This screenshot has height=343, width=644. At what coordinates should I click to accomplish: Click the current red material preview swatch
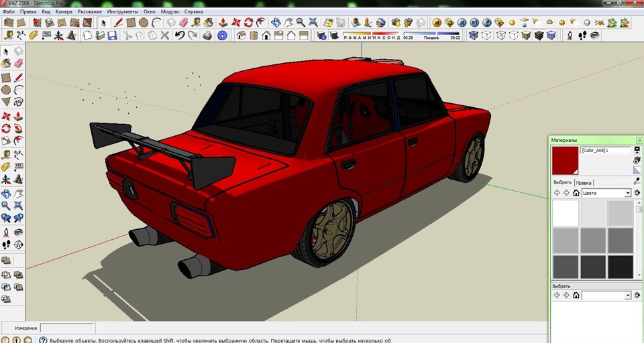(x=565, y=161)
